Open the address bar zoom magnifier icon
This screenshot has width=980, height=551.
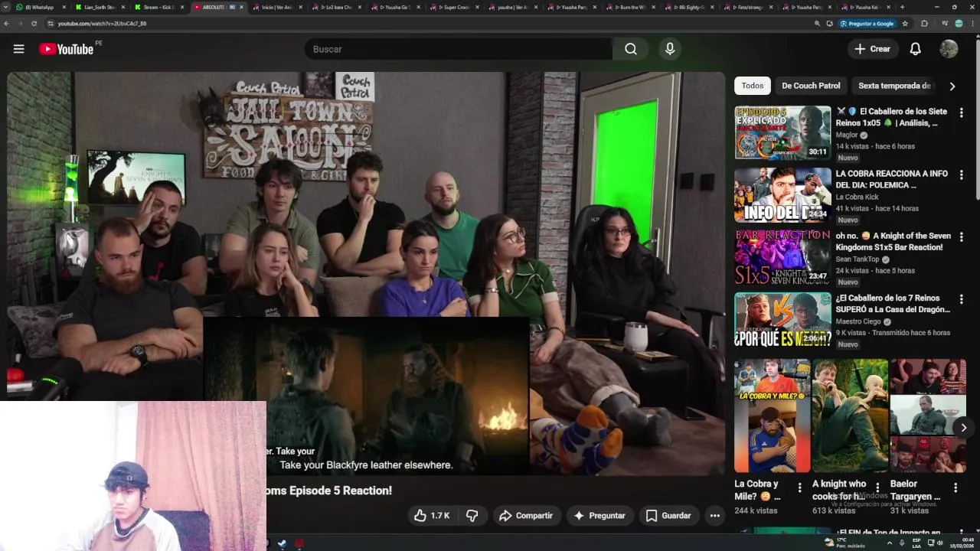(818, 24)
